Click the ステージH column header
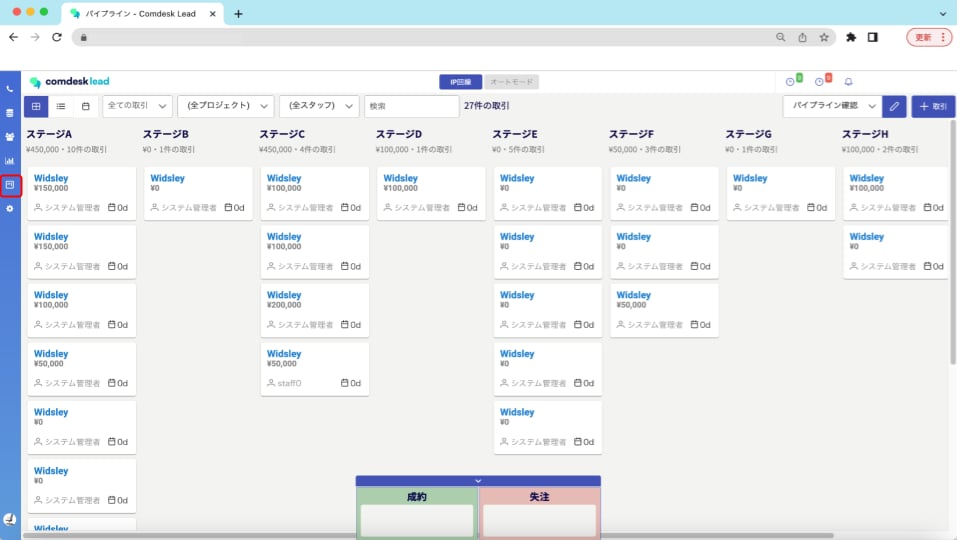 pos(865,134)
